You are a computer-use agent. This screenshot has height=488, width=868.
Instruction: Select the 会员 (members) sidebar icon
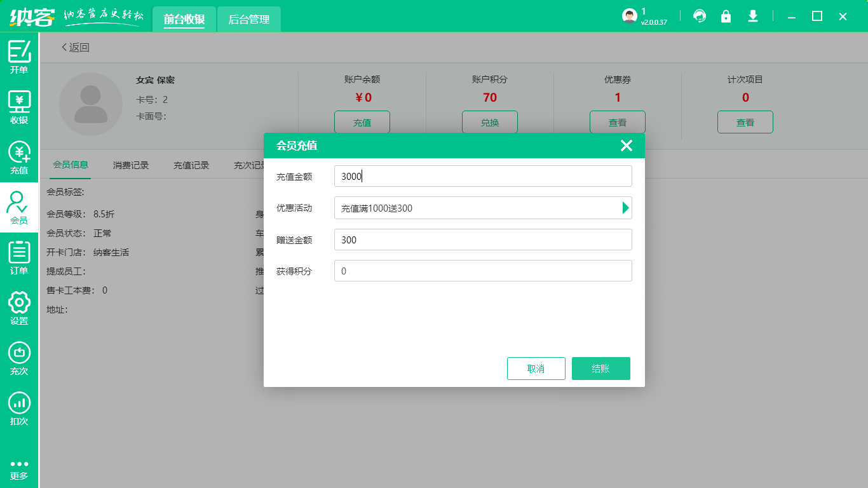tap(19, 207)
